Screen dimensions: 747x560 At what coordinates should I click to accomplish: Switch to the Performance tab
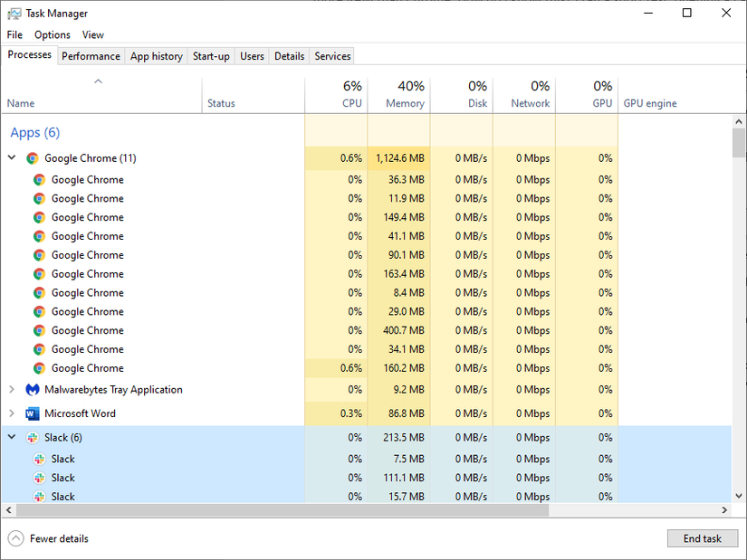(x=91, y=55)
